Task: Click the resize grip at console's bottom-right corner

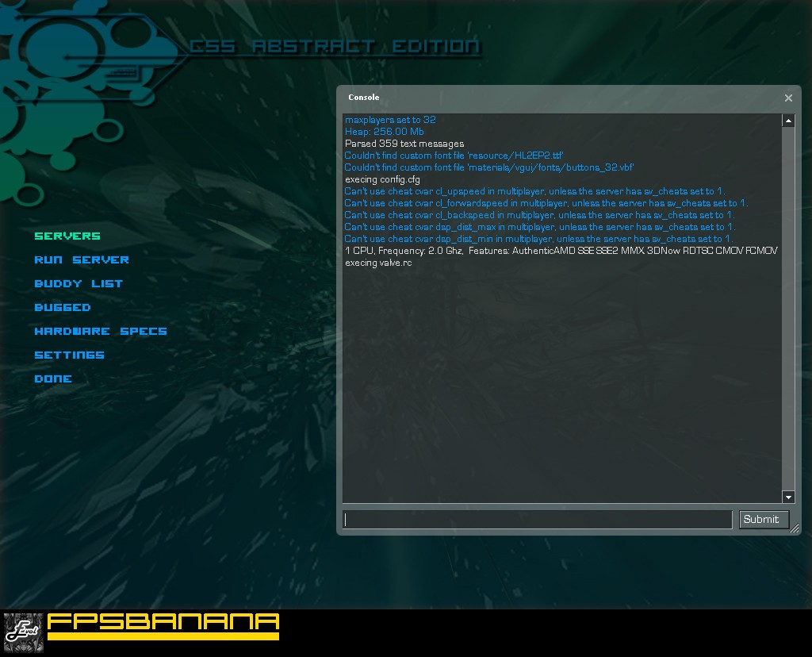Action: 795,529
